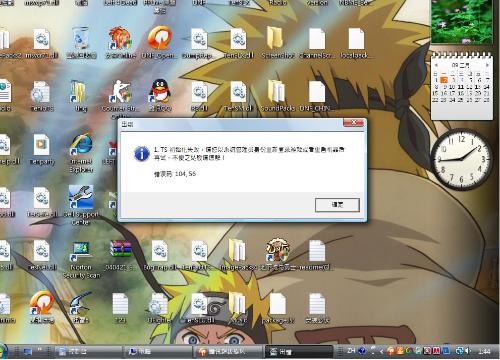Select the resume text file icon
The image size is (500, 360).
tap(316, 255)
